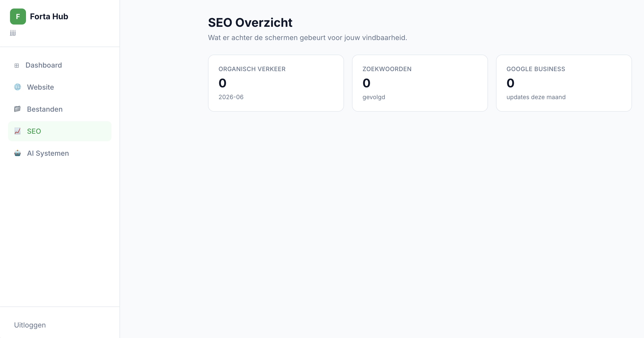The image size is (644, 338).
Task: Select the SEO sidebar item
Action: click(x=60, y=131)
